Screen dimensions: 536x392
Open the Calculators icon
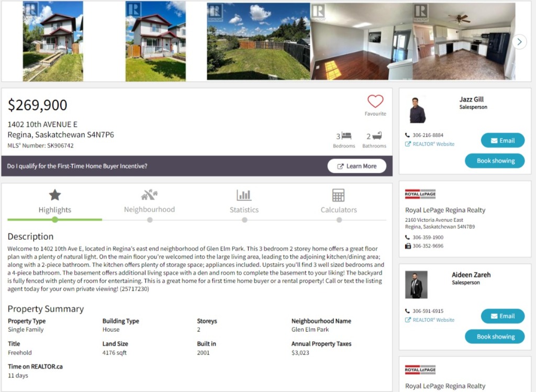point(339,195)
